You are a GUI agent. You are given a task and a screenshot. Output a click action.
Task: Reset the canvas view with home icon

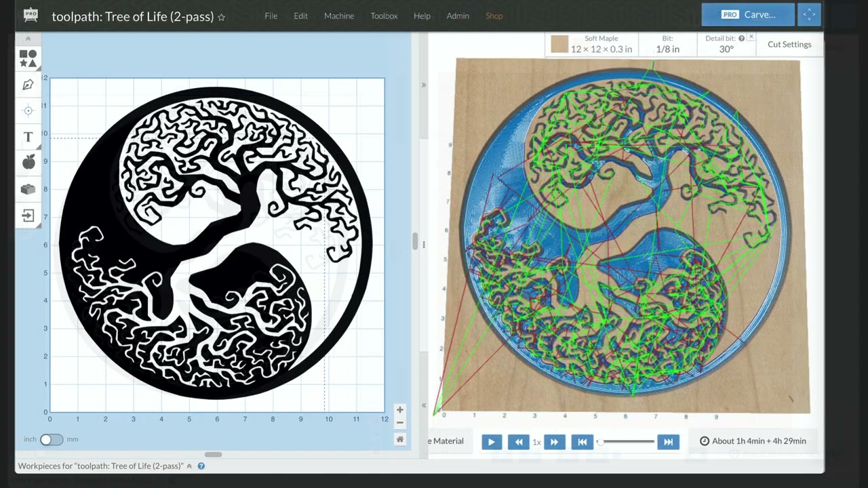400,439
